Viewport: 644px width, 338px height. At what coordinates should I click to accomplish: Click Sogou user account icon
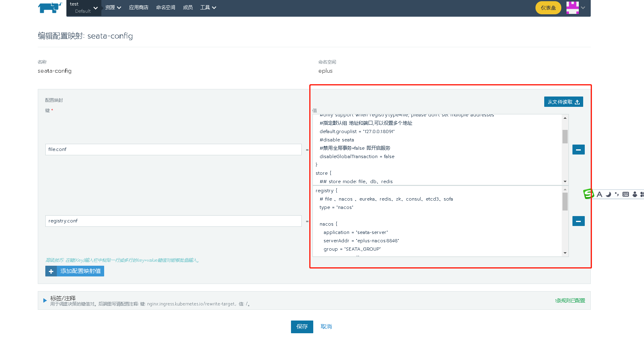pos(635,194)
